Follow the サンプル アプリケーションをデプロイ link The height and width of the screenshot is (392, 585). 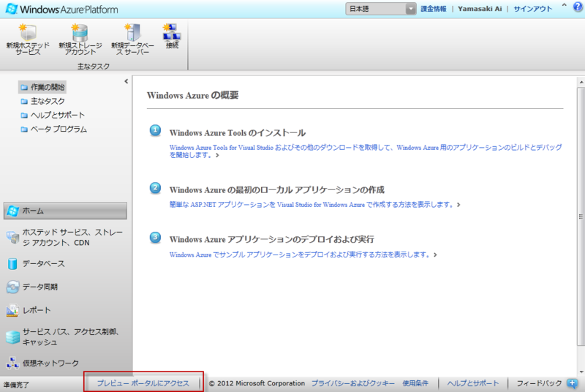303,255
